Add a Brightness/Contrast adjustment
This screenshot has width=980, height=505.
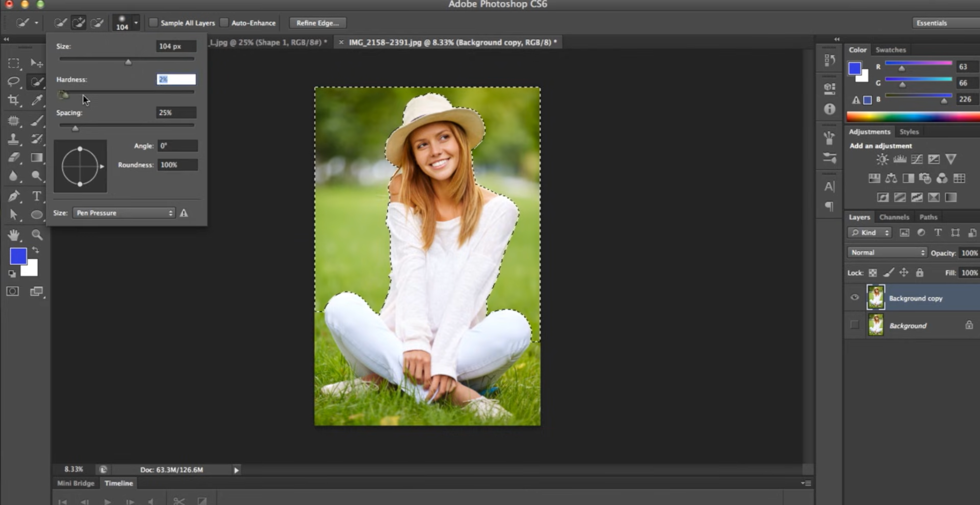coord(882,159)
